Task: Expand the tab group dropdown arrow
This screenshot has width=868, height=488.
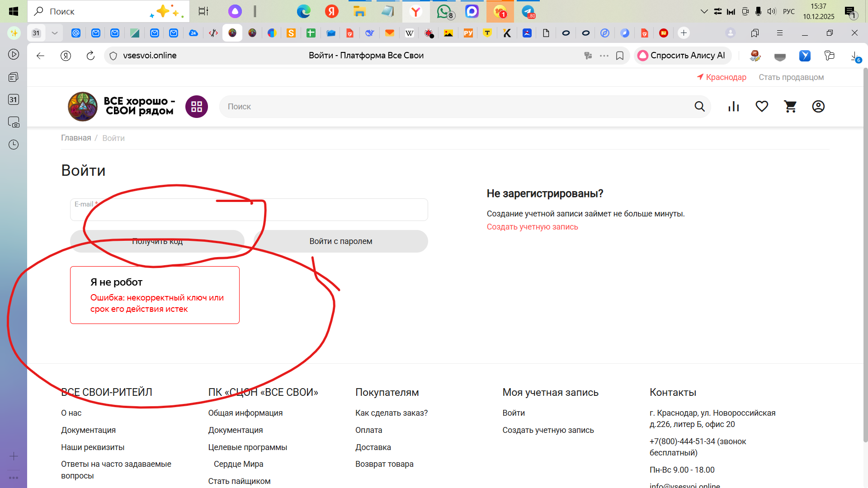Action: click(x=55, y=33)
